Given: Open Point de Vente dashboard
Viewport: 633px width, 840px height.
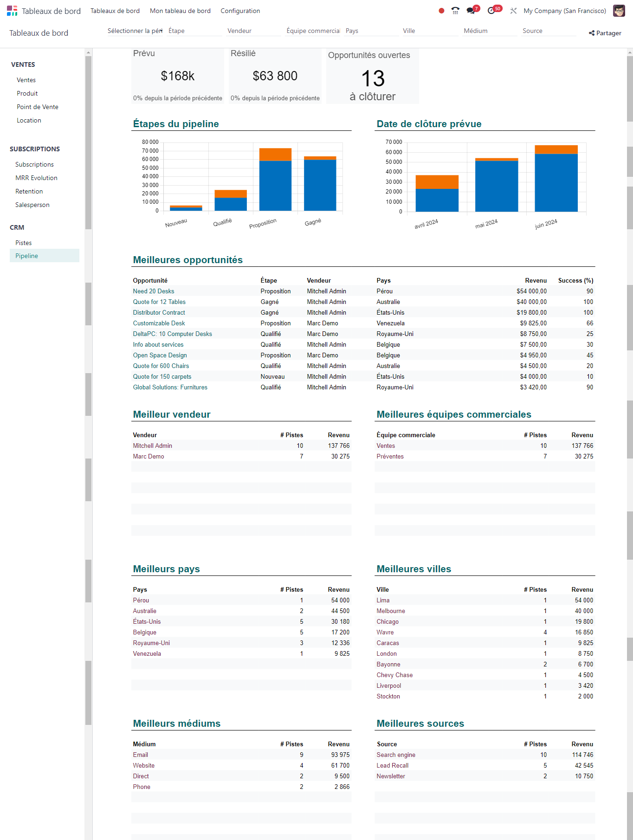Looking at the screenshot, I should pyautogui.click(x=38, y=107).
